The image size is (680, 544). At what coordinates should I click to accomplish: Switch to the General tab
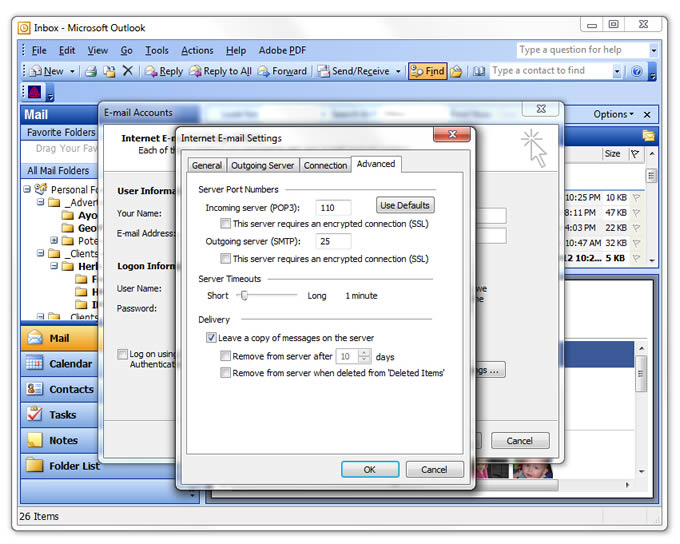tap(207, 165)
